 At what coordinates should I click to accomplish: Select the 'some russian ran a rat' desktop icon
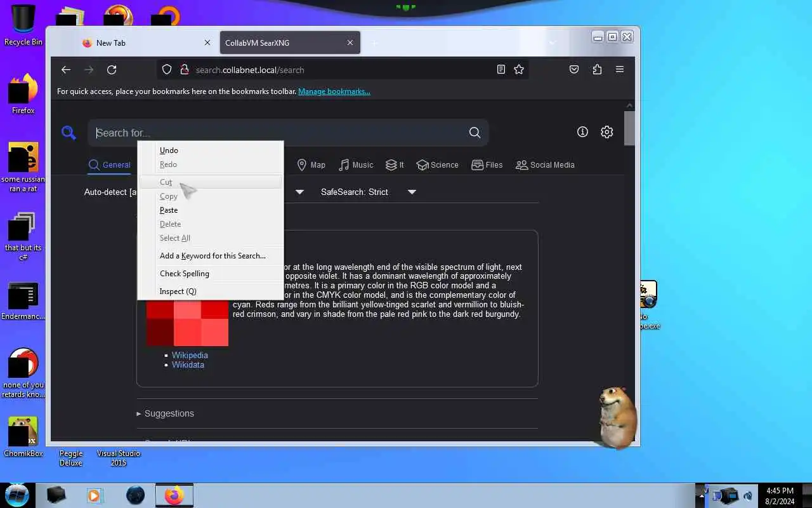pos(23,167)
